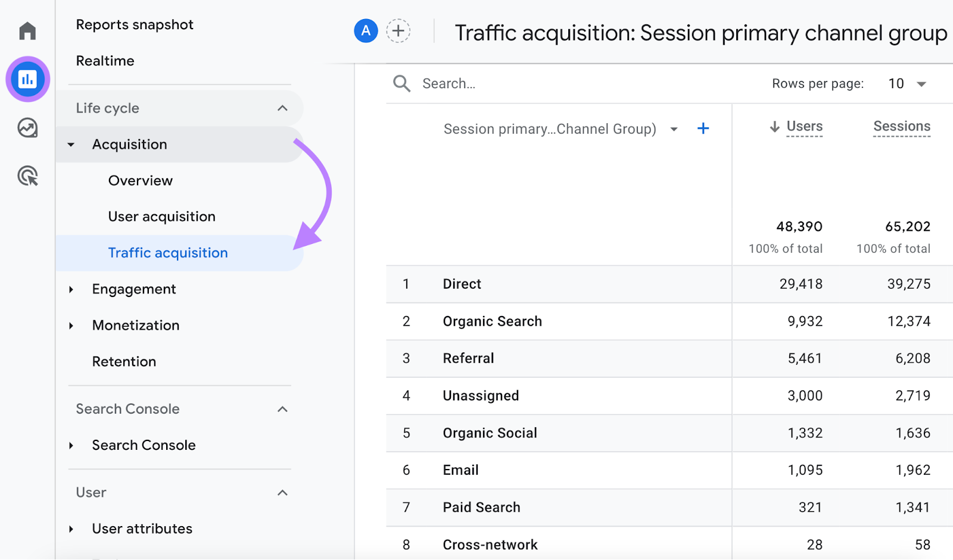The width and height of the screenshot is (953, 560).
Task: Collapse the Search Console section
Action: point(282,409)
